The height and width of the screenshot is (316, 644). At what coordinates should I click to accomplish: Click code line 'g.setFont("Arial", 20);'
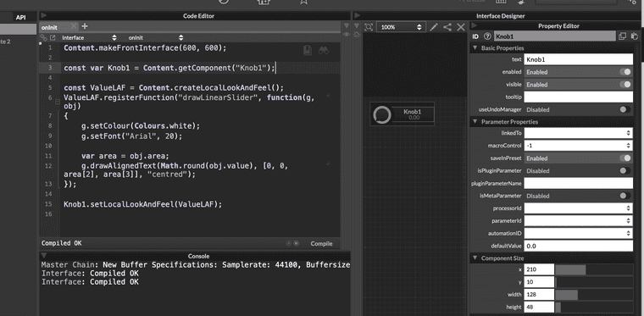coord(131,136)
